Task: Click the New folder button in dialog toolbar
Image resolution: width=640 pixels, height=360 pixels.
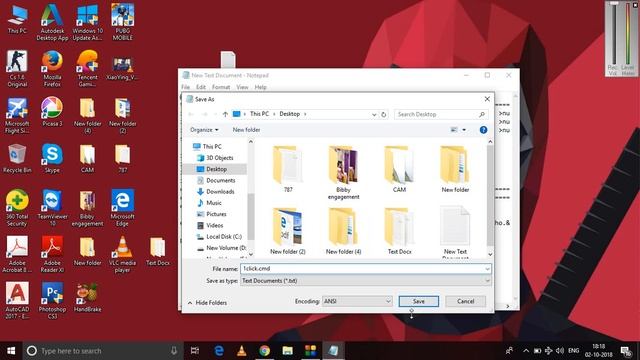Action: [x=246, y=130]
